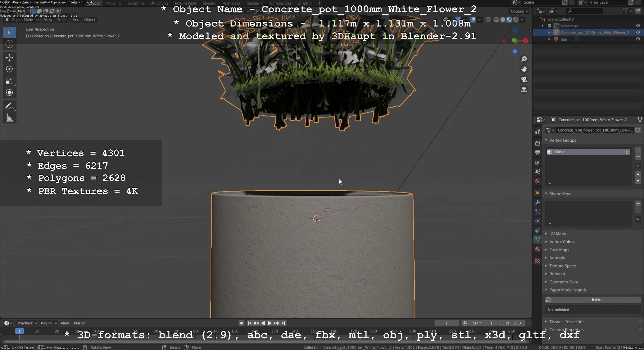The image size is (644, 350).
Task: Switch to the Sculpting workspace tab
Action: [136, 3]
